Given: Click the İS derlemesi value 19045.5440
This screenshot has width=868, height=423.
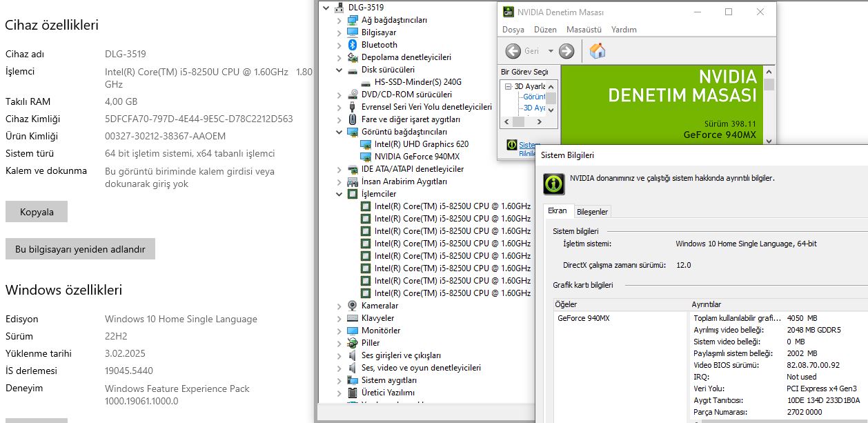Looking at the screenshot, I should (x=129, y=371).
